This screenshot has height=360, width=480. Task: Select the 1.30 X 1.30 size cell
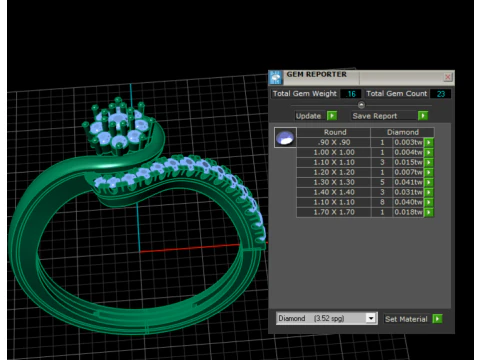334,182
